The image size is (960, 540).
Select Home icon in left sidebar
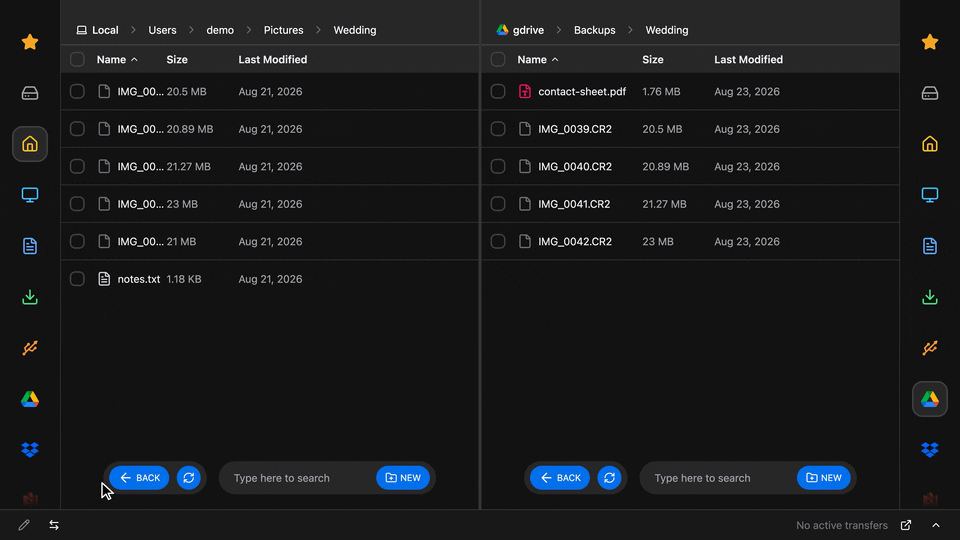[30, 144]
